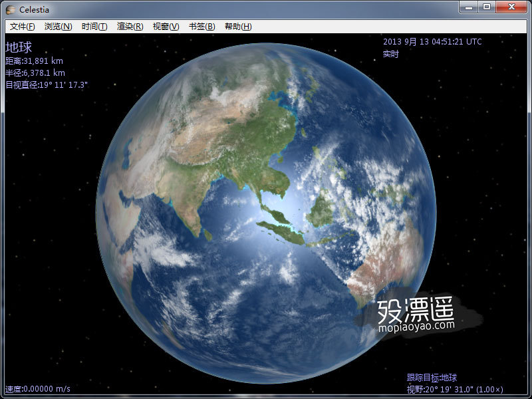This screenshot has width=532, height=399.
Task: Click the 地球 object name label
Action: click(x=19, y=47)
